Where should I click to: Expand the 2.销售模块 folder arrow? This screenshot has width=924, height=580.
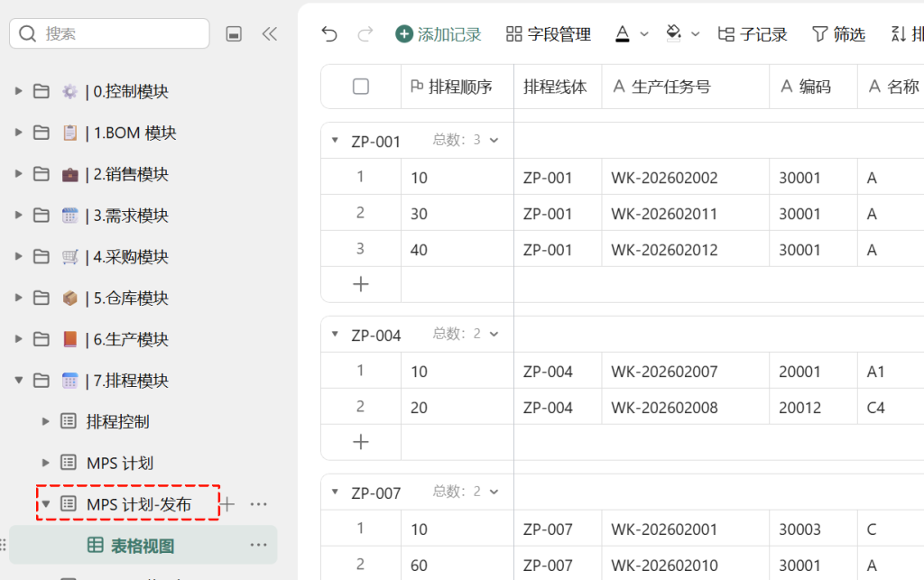pyautogui.click(x=18, y=174)
